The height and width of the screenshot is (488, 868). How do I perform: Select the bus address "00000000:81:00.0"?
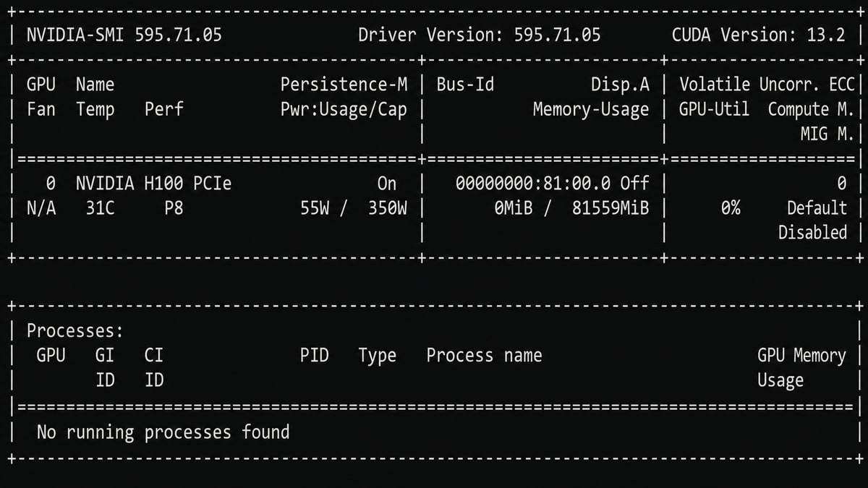[x=532, y=184]
